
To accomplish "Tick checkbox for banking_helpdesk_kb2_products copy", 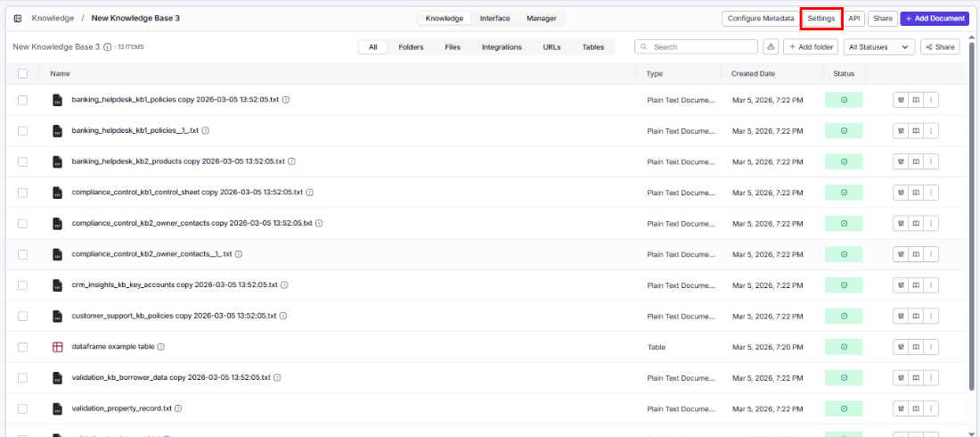I will point(23,161).
